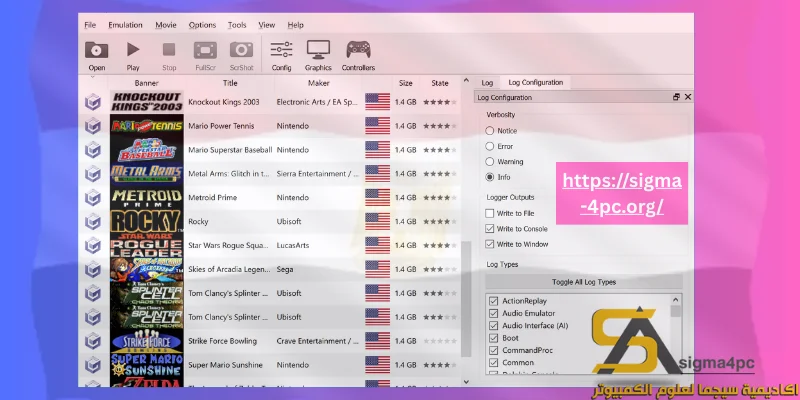Sort game list by Size column

pyautogui.click(x=406, y=83)
